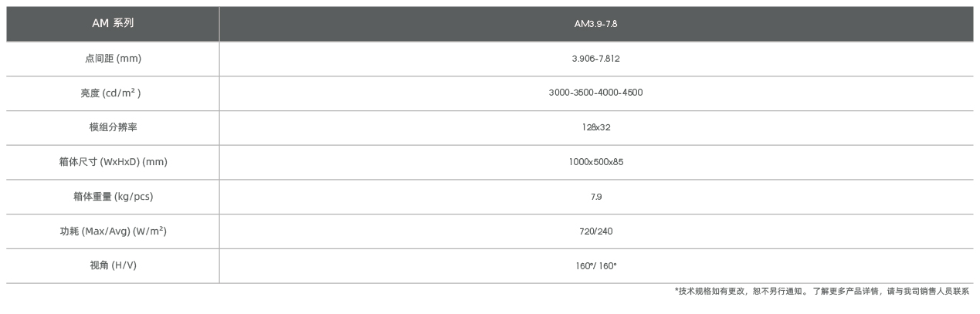The image size is (980, 314).
Task: Click the 请与我司销售人员联系 footnote text
Action: (927, 292)
